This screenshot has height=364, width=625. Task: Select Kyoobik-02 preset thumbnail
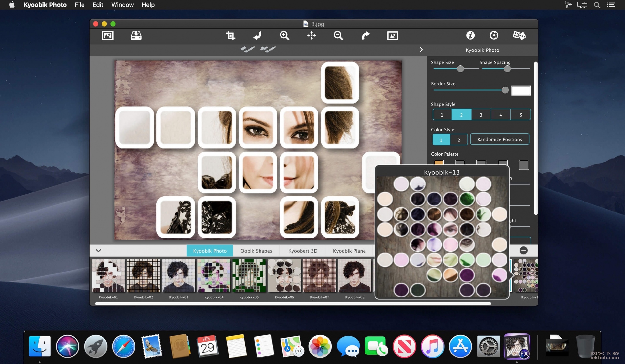coord(143,275)
